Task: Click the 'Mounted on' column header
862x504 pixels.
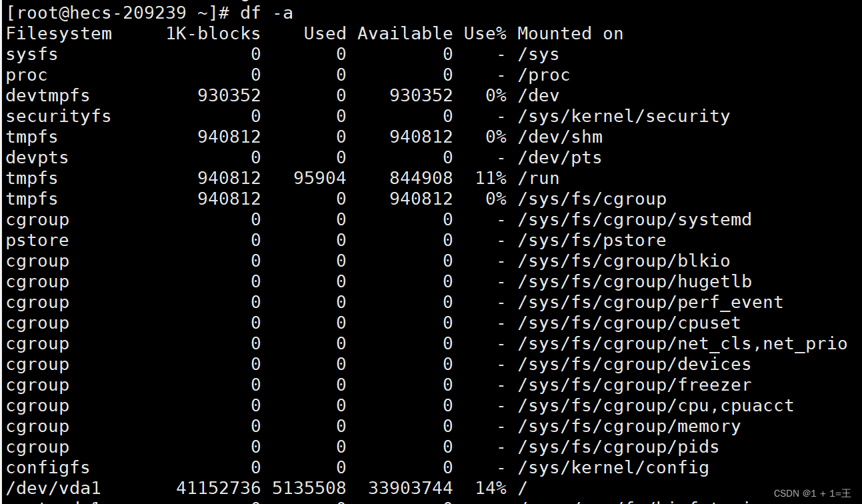Action: pos(571,33)
